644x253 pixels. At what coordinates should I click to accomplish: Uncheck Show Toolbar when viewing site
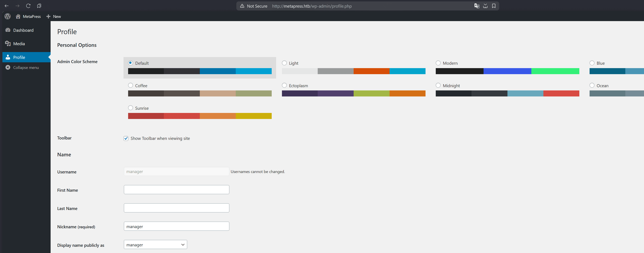(x=126, y=138)
